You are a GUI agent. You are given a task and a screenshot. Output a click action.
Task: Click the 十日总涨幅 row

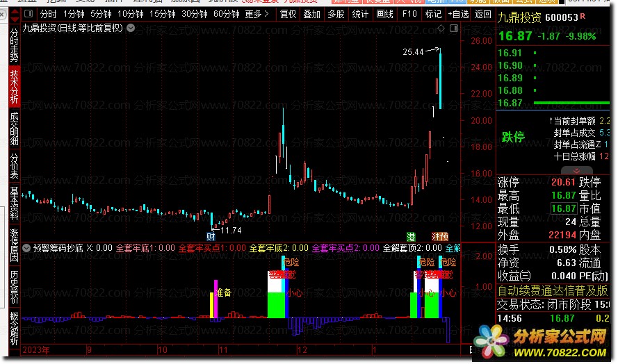click(x=582, y=156)
